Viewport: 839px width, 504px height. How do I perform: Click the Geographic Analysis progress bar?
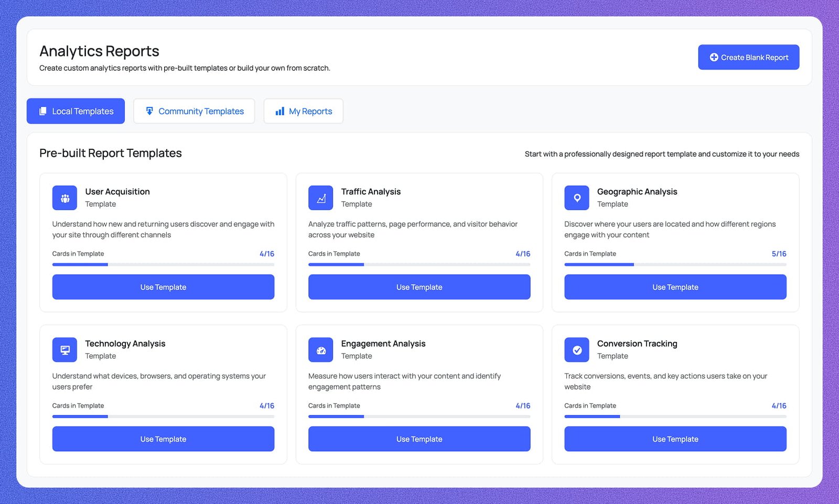click(x=675, y=265)
